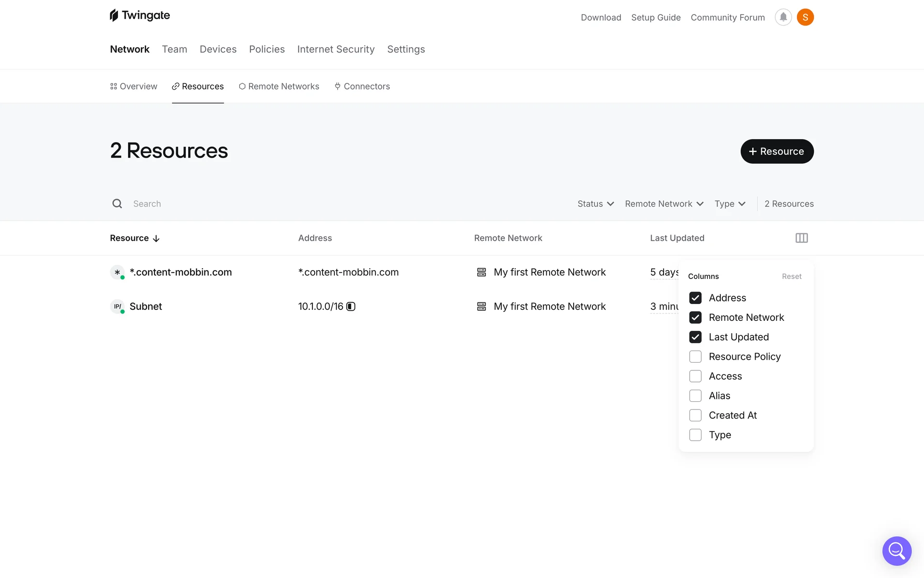Uncheck the Address column checkbox

tap(695, 298)
